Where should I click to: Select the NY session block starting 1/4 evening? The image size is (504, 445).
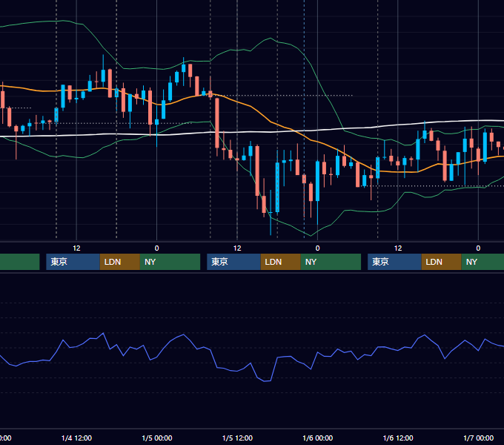click(x=170, y=262)
